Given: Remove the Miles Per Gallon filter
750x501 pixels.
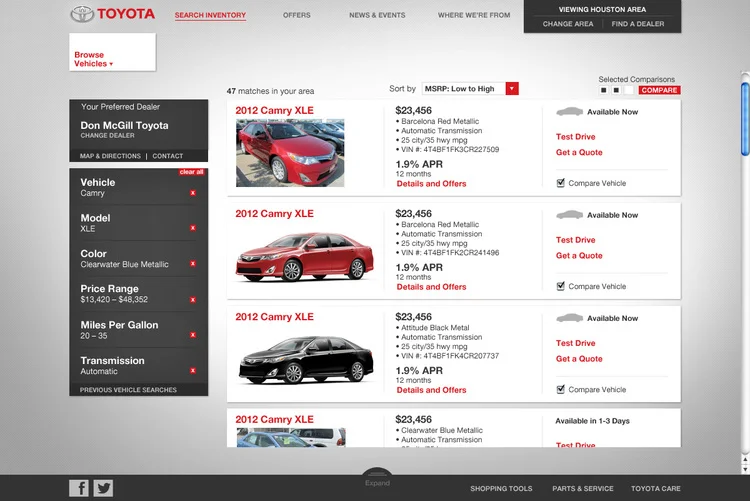Looking at the screenshot, I should click(193, 335).
